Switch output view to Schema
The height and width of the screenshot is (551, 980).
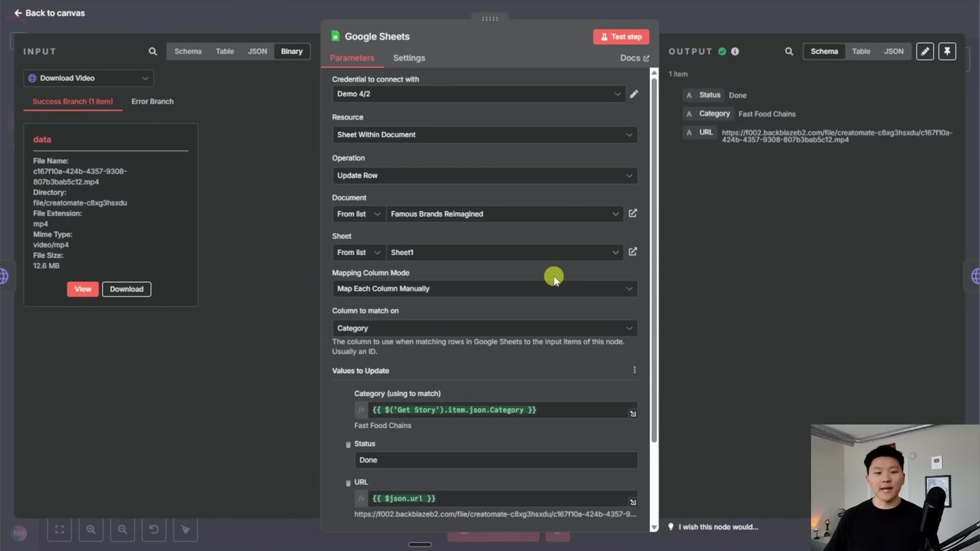[x=824, y=52]
